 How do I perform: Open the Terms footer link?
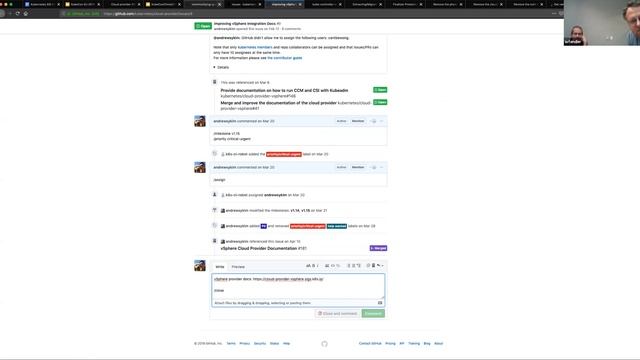[231, 344]
